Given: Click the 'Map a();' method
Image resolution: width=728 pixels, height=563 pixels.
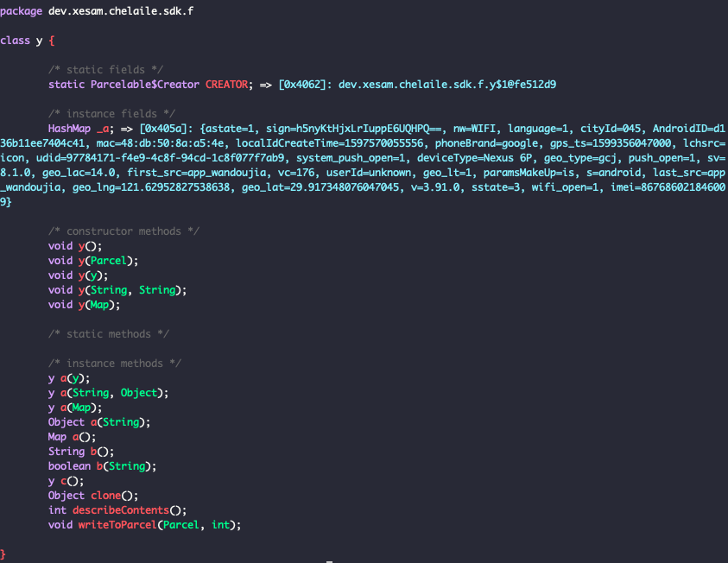Looking at the screenshot, I should tap(72, 437).
